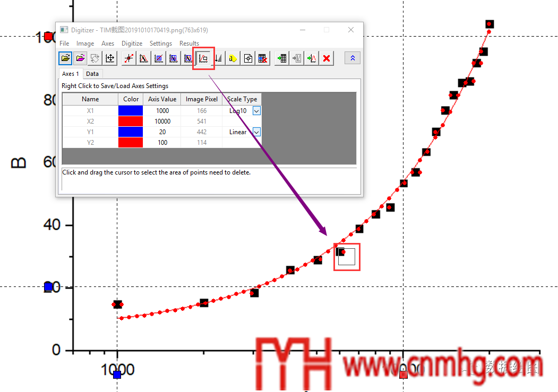Click the Go to Data worksheet icon
The height and width of the screenshot is (392, 558).
coord(282,58)
